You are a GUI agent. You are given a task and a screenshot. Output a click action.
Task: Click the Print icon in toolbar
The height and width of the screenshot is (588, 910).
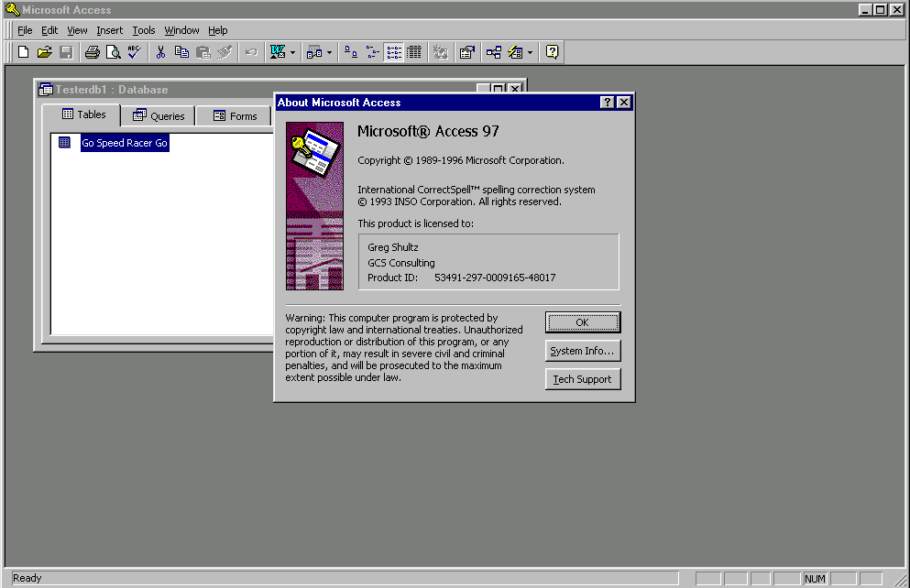93,52
